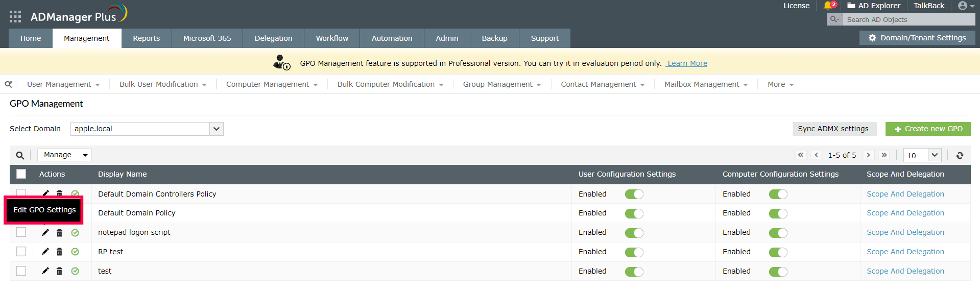980x292 pixels.
Task: Open the notification bell icon
Action: point(828,6)
